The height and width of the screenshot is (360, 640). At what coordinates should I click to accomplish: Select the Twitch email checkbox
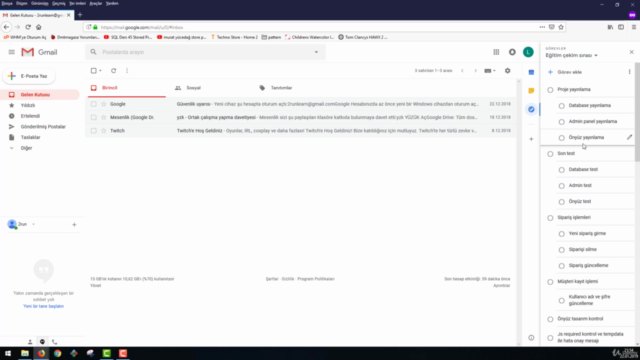[x=93, y=131]
